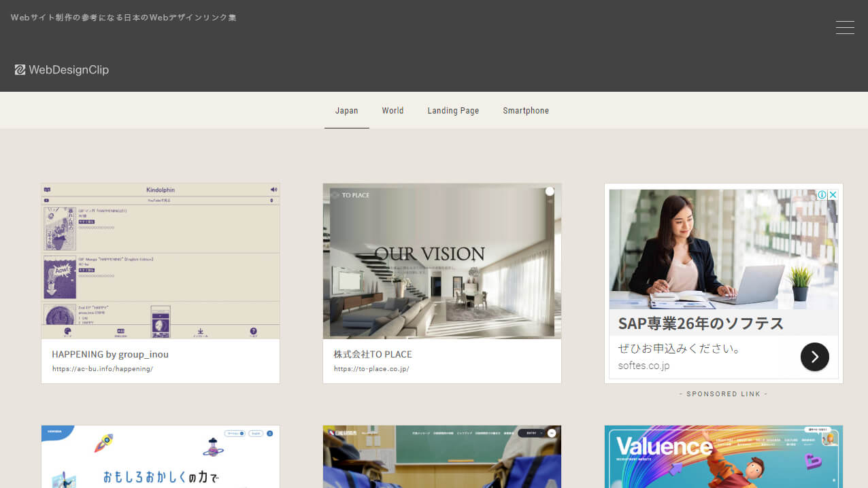Screen dimensions: 868x488
Task: Click the https://ac-bu.info/happening/ URL
Action: pos(103,369)
